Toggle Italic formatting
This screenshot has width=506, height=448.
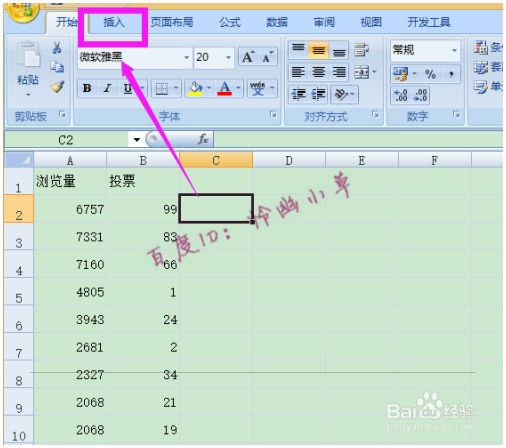pyautogui.click(x=107, y=88)
